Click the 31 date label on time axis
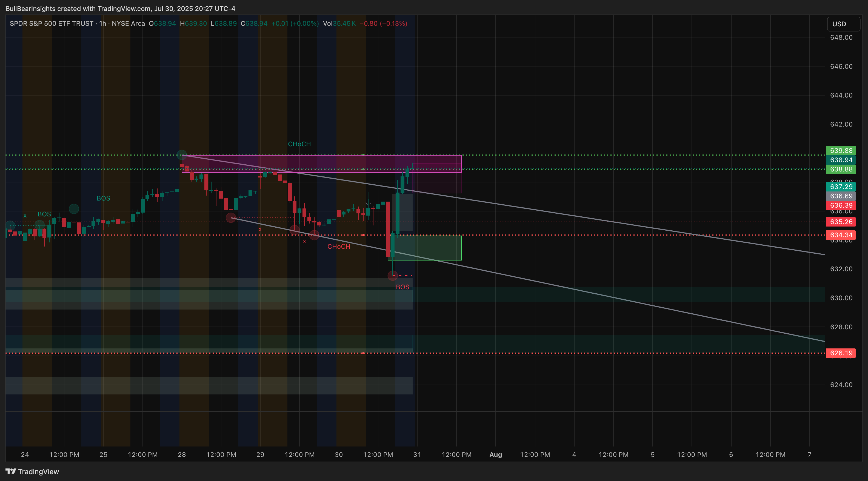 417,454
